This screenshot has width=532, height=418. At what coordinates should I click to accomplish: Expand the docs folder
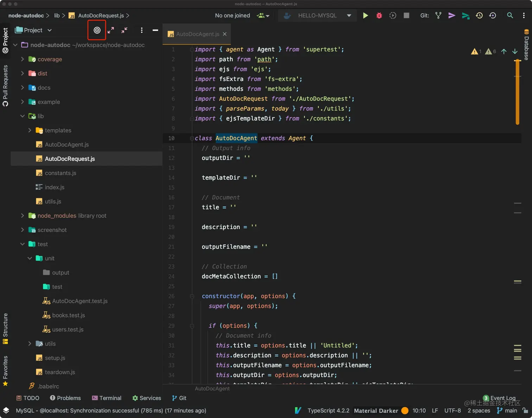23,88
